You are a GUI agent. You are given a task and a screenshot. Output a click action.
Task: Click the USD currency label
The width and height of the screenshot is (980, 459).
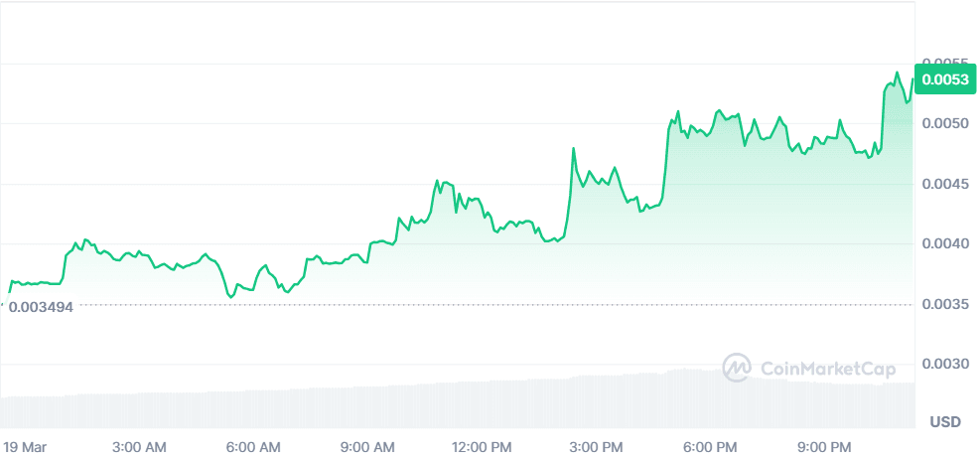click(944, 422)
